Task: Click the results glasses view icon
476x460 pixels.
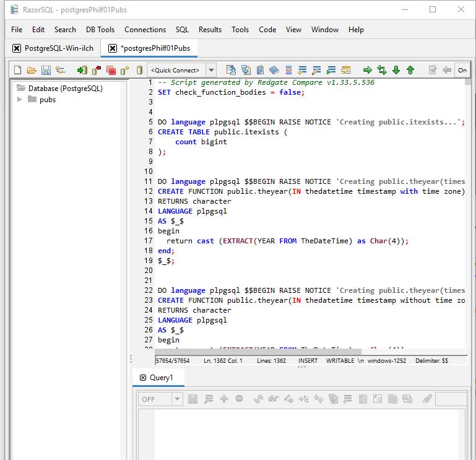Action: coord(273,399)
